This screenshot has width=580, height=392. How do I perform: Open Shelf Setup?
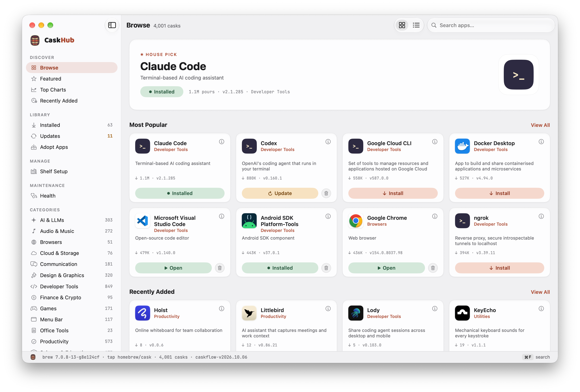pyautogui.click(x=72, y=172)
